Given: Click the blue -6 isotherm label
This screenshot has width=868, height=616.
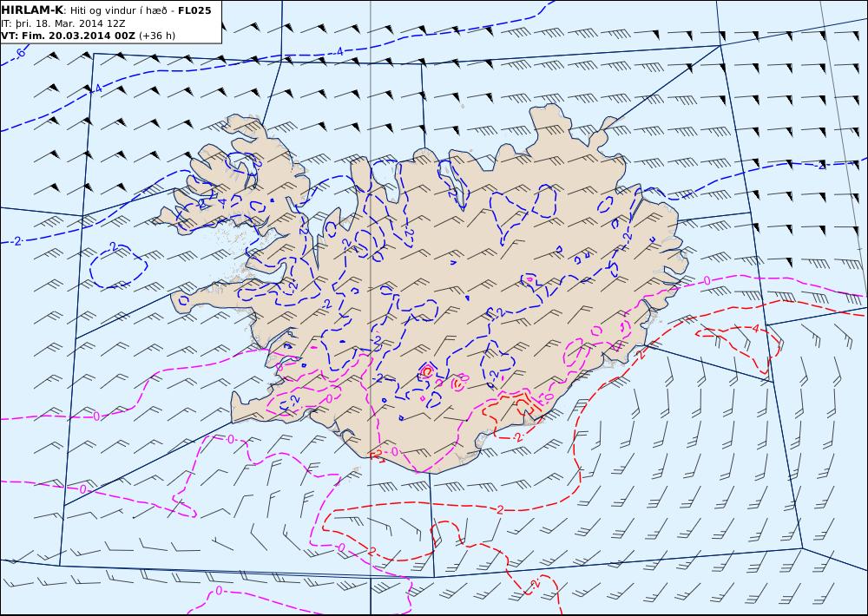Looking at the screenshot, I should coord(19,53).
